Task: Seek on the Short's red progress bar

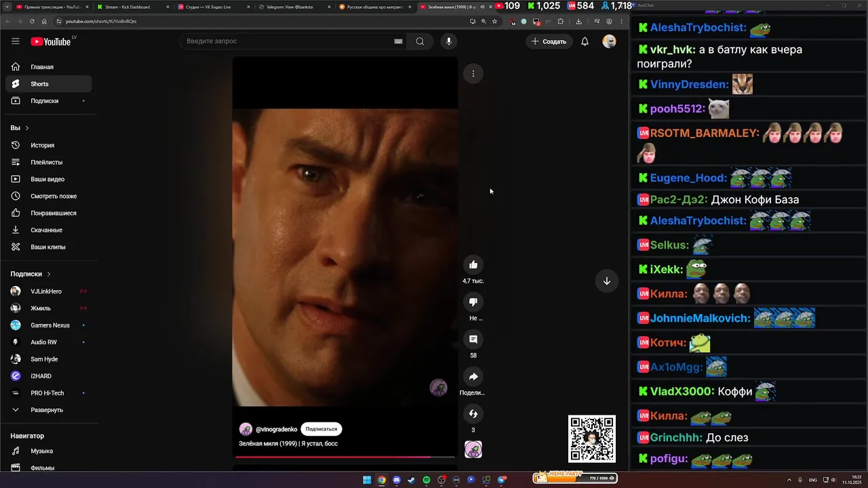Action: coord(345,457)
